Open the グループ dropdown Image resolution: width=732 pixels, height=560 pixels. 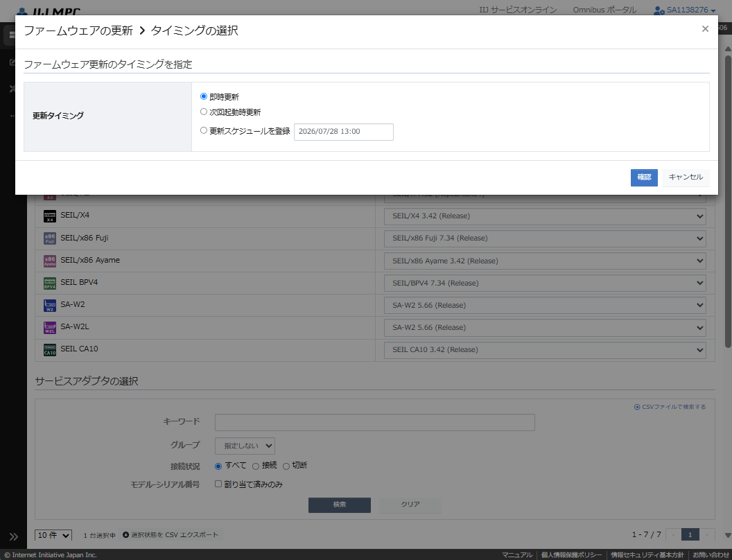point(245,446)
